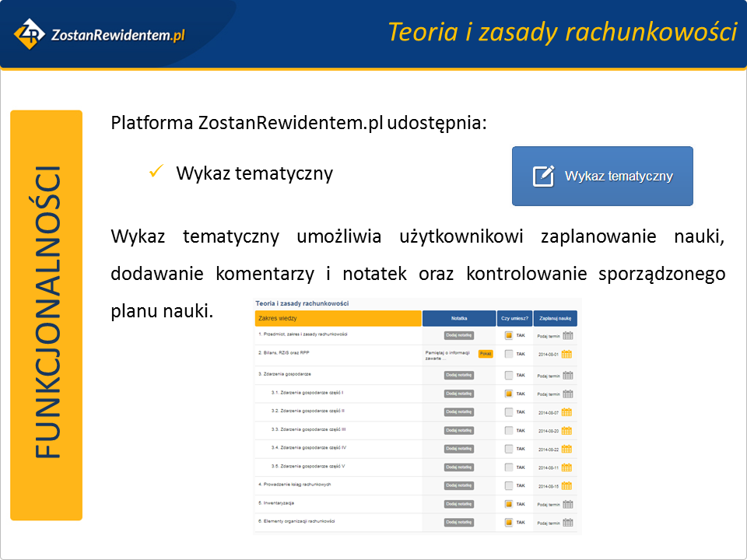Image resolution: width=747 pixels, height=560 pixels.
Task: Uncheck TAK checkbox in Inwentaryzacja row
Action: (509, 504)
